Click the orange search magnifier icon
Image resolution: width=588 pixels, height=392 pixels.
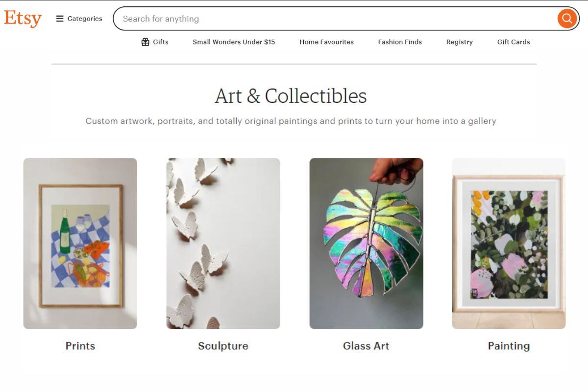click(566, 19)
